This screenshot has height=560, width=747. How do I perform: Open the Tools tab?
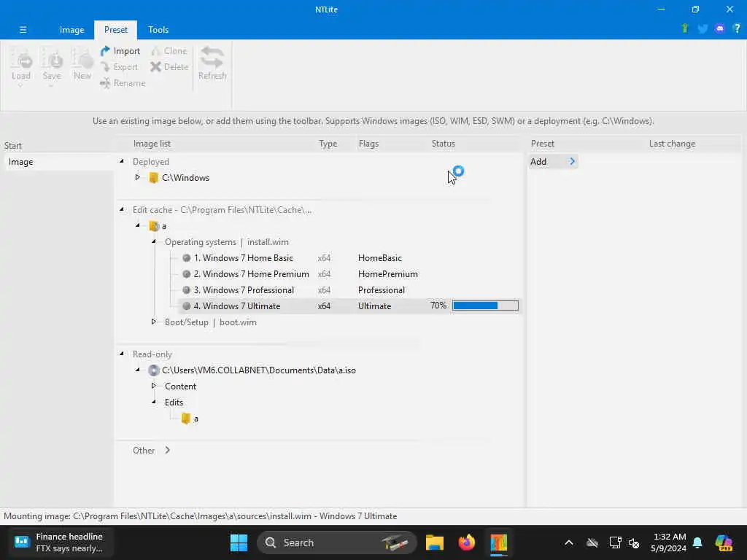point(158,29)
